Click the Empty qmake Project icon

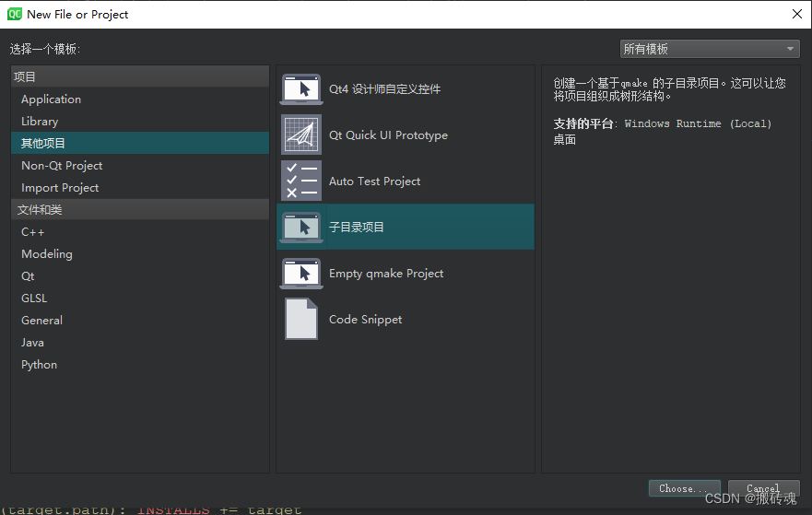[x=301, y=274]
